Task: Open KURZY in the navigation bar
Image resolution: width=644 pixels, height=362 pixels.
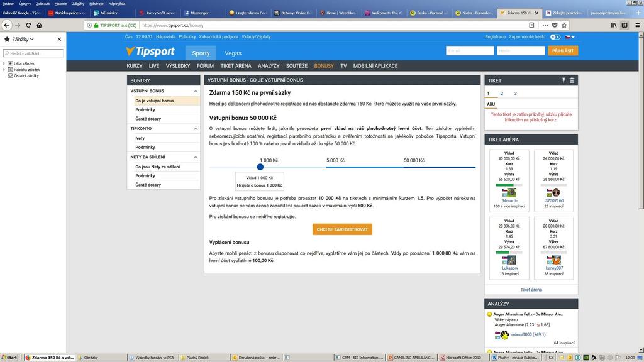Action: (135, 65)
